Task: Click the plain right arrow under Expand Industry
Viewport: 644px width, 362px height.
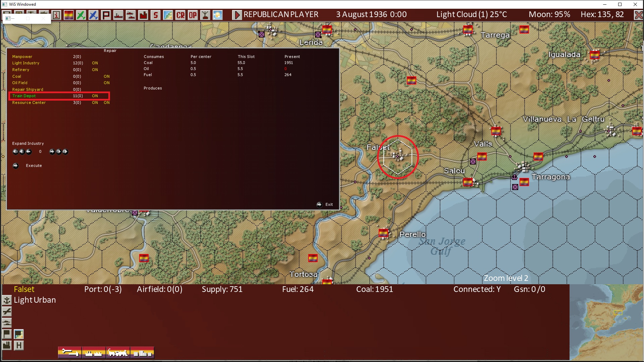Action: (52, 152)
